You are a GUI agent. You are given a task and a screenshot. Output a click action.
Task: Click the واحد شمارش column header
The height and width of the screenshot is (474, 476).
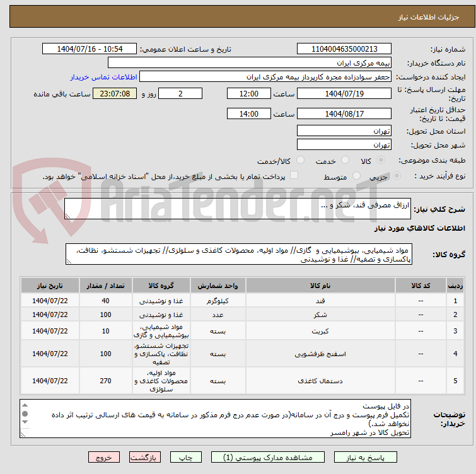218,286
